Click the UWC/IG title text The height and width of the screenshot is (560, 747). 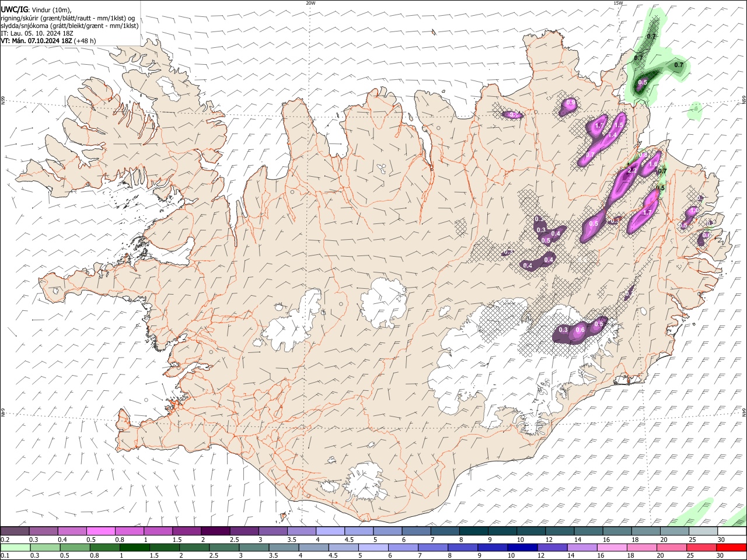point(15,9)
